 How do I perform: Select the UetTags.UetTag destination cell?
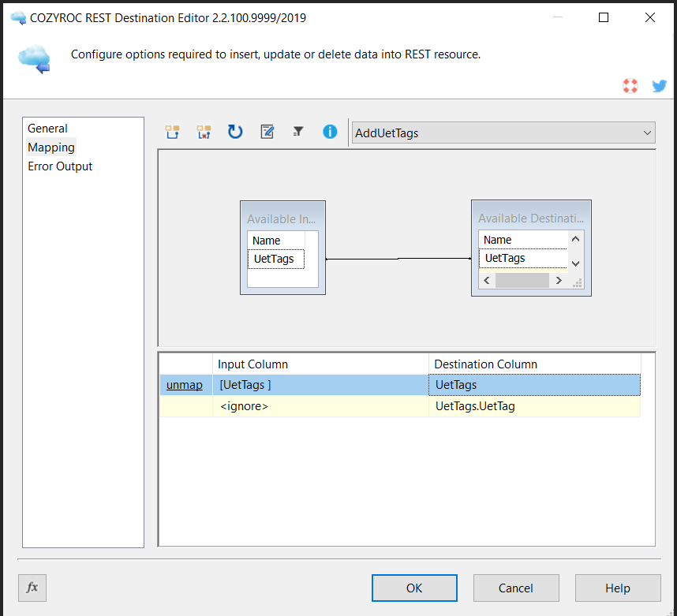[534, 406]
